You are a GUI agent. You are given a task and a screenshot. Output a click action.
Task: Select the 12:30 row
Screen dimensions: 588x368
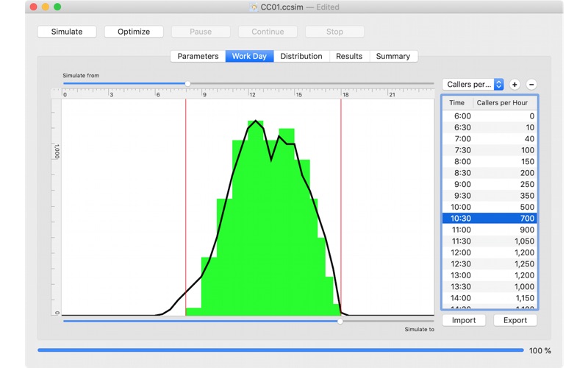(x=490, y=263)
